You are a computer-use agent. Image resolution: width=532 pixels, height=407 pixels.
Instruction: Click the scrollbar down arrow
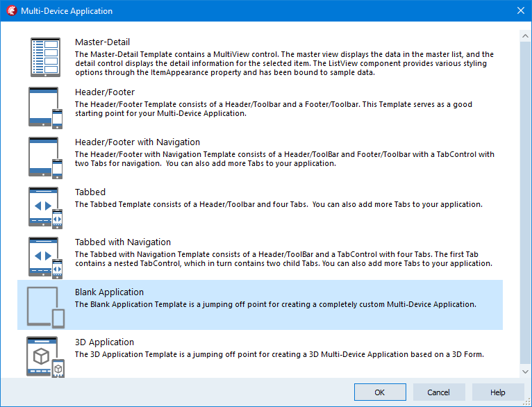pos(525,372)
